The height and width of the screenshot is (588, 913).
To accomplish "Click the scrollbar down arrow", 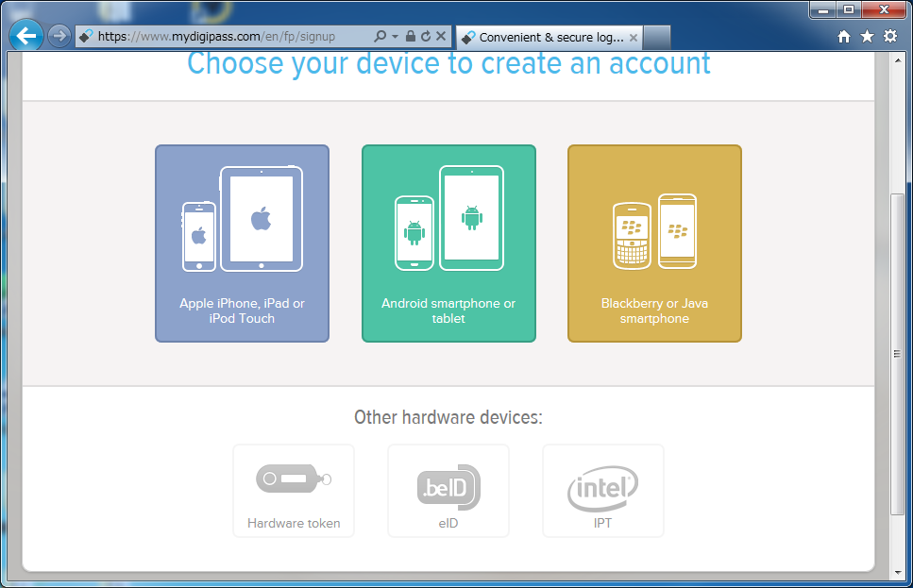I will pos(897,572).
